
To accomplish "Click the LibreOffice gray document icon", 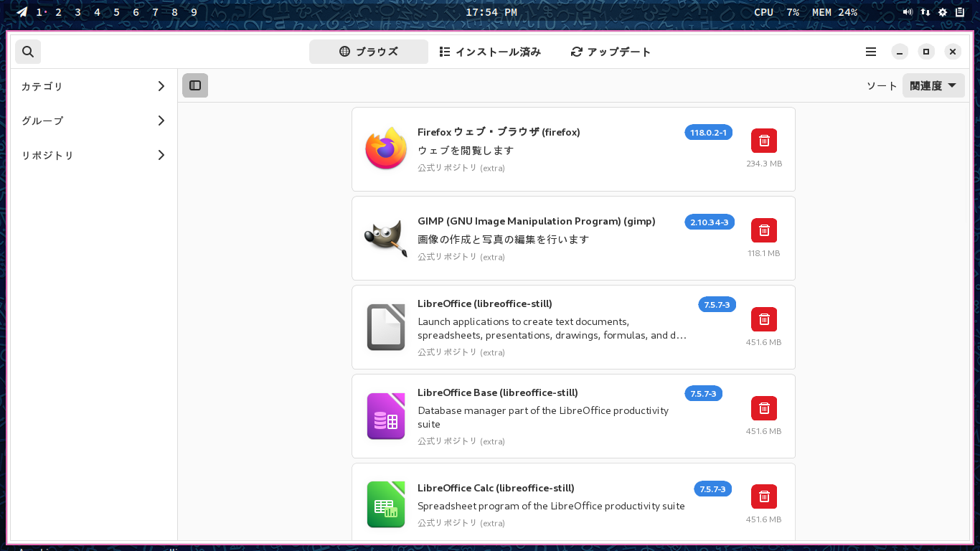I will tap(386, 327).
